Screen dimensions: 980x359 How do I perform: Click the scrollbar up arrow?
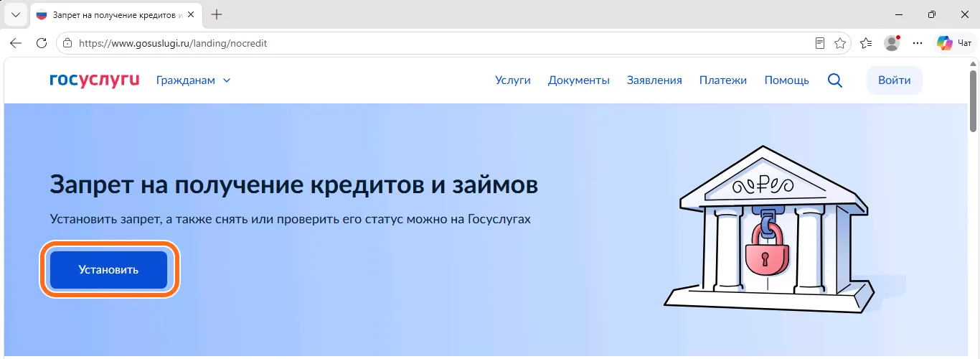coord(974,64)
